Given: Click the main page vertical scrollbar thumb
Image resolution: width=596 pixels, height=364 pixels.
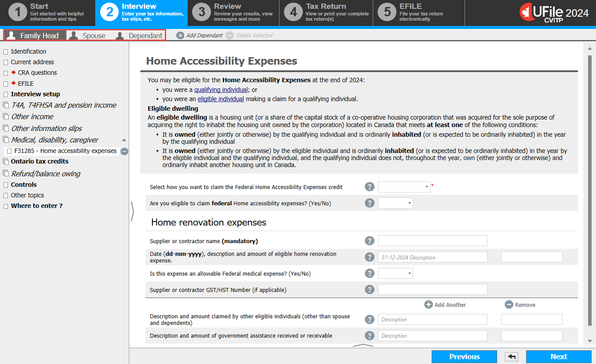Looking at the screenshot, I should [x=590, y=191].
